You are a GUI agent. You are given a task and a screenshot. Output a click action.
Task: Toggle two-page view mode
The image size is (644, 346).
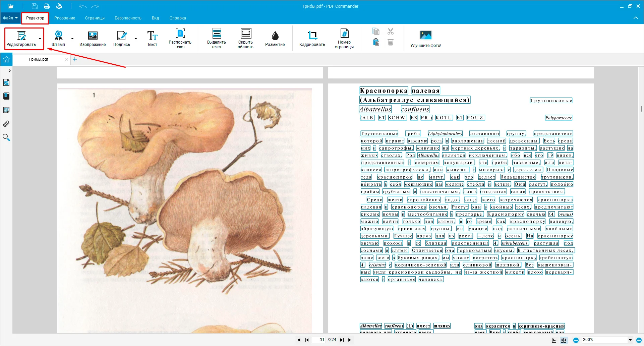coord(564,340)
